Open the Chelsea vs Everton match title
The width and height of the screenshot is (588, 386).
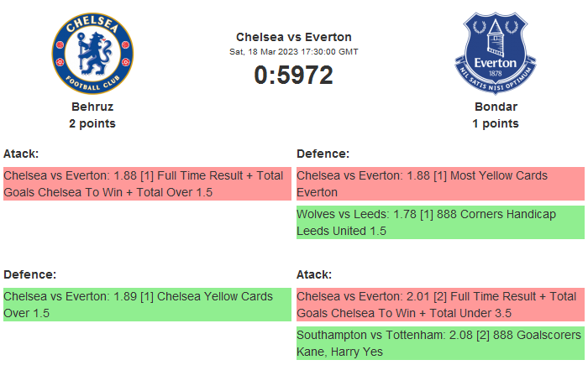click(x=294, y=37)
